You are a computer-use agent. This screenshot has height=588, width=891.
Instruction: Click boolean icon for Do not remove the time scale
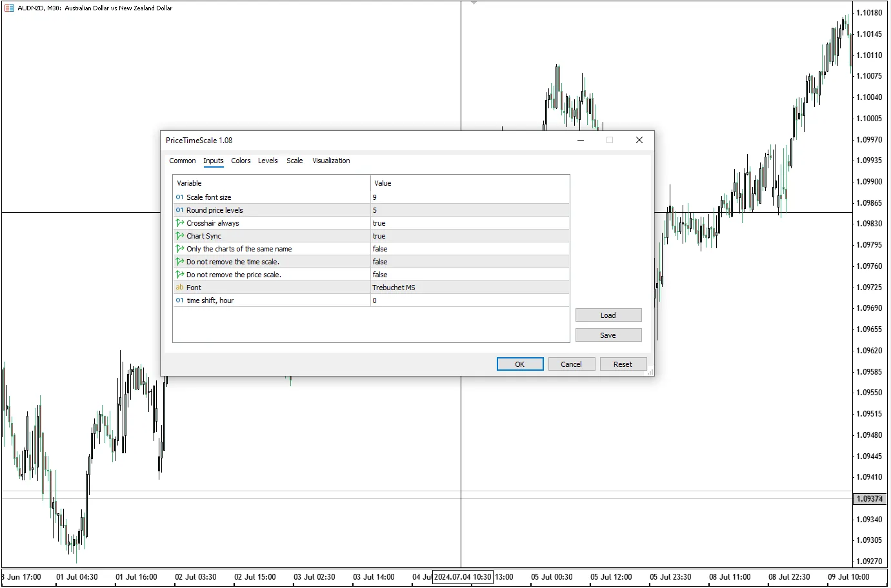pos(180,262)
